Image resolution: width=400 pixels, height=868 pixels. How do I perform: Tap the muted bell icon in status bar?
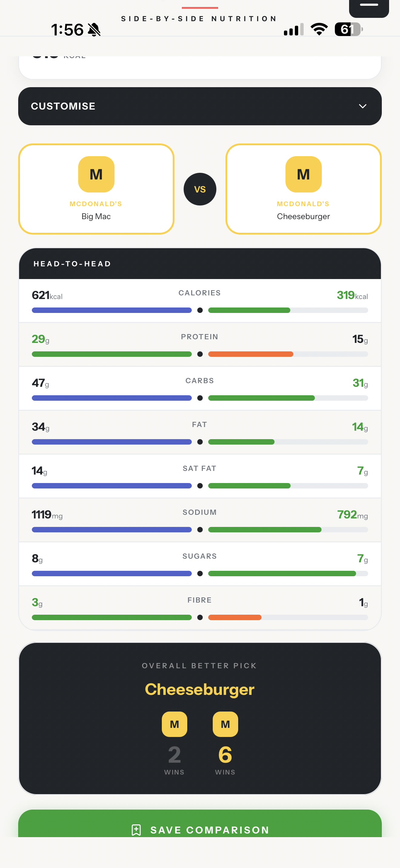(x=94, y=30)
